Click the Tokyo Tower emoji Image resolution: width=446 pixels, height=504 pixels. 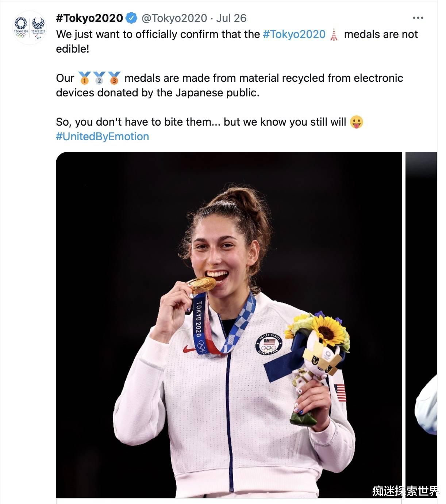pos(334,34)
